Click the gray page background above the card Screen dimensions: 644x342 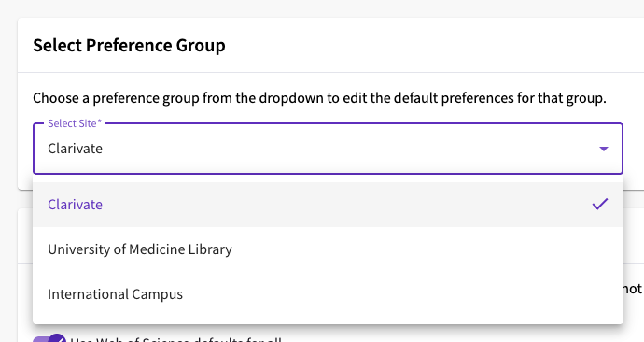point(322,8)
